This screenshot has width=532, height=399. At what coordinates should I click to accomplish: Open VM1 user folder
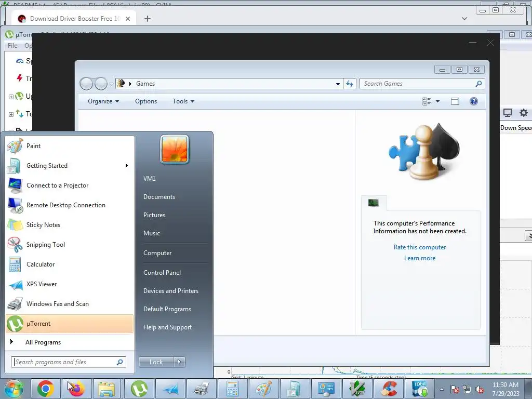(149, 179)
